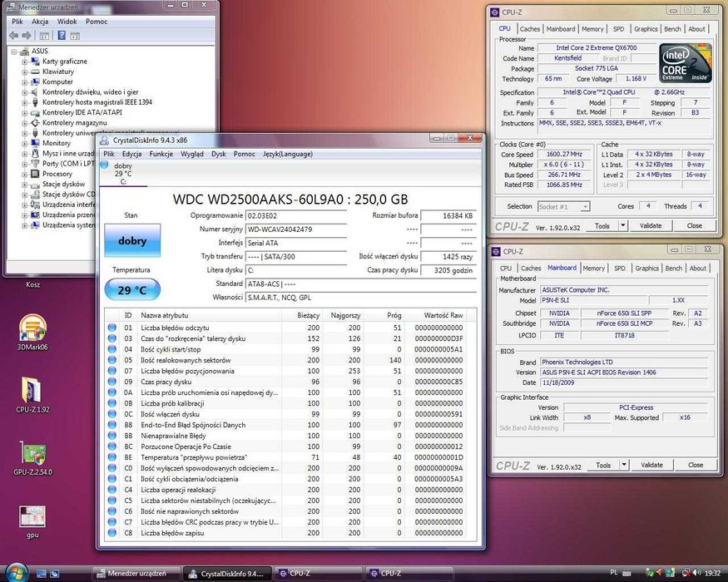
Task: Click the blue status dot for attribute 01
Action: (111, 328)
